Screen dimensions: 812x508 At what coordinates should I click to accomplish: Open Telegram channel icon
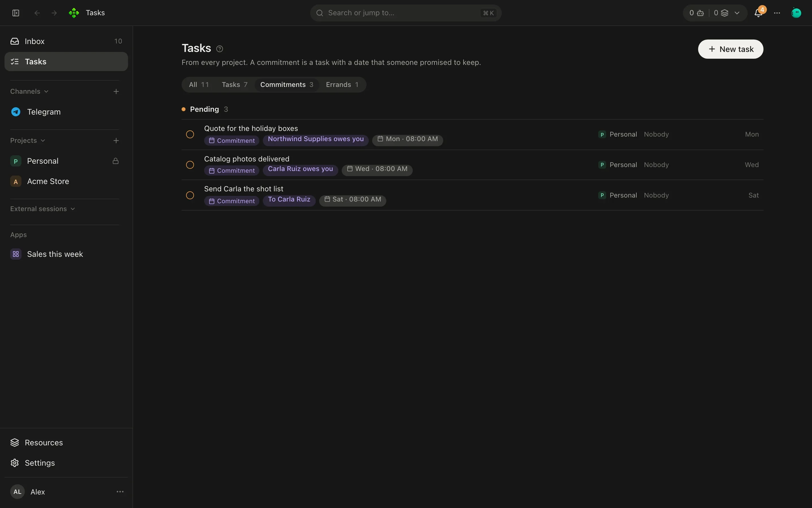click(x=16, y=111)
